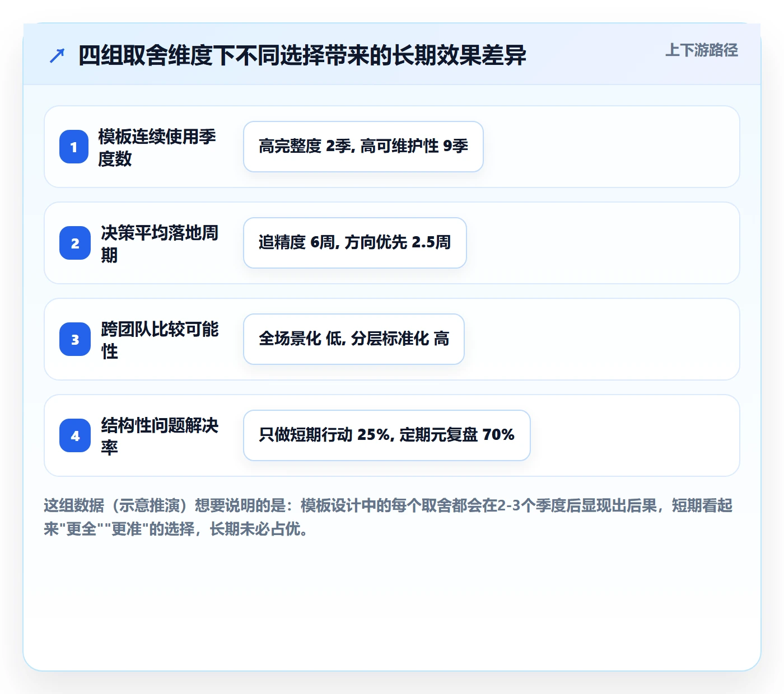The width and height of the screenshot is (784, 694).
Task: Click the trending arrow icon beside the title
Action: 57,55
